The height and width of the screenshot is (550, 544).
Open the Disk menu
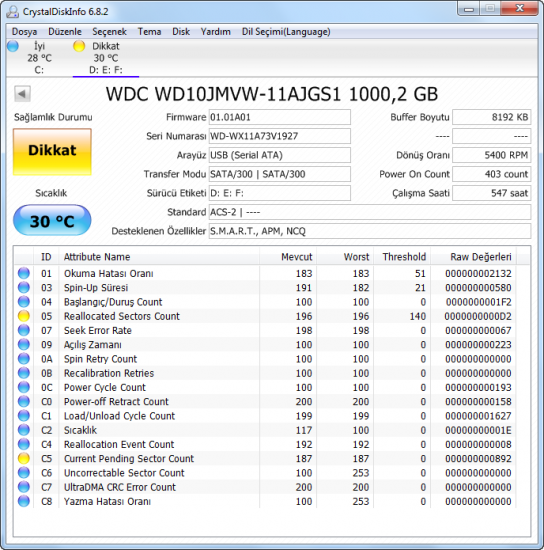pyautogui.click(x=181, y=32)
